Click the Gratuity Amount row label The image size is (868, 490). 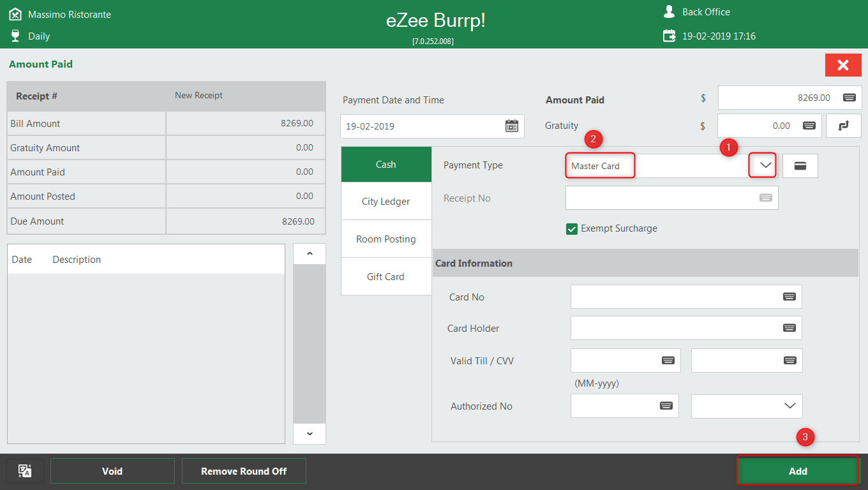coord(45,147)
